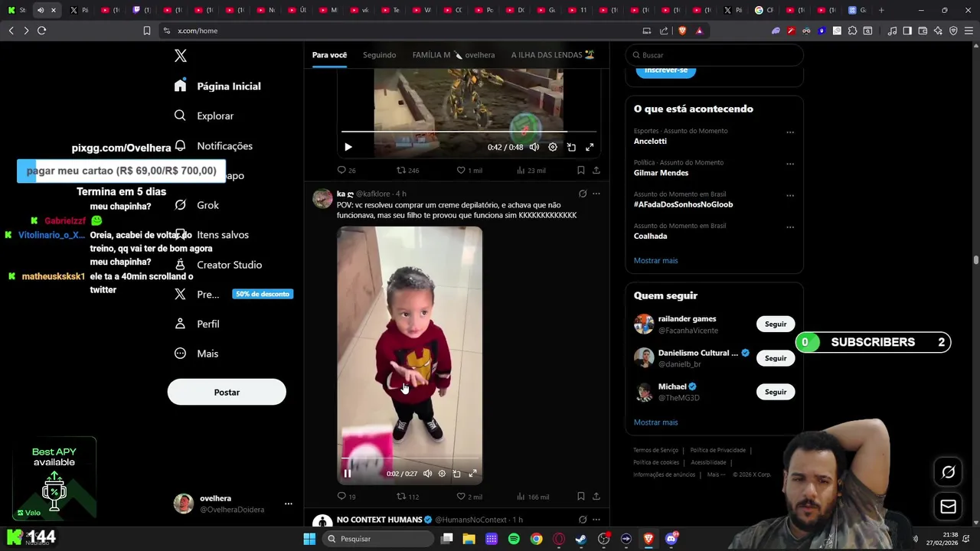Switch to the A ILHA DAS LENDAS tab
Image resolution: width=980 pixels, height=551 pixels.
(553, 55)
